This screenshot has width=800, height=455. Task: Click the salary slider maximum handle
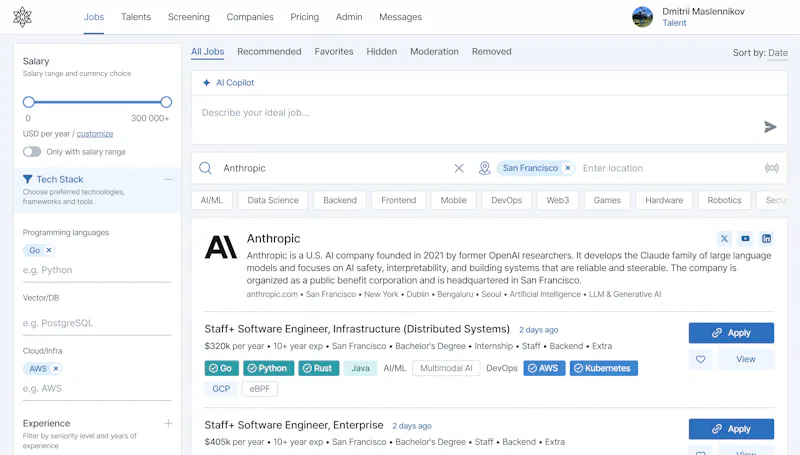(x=166, y=102)
